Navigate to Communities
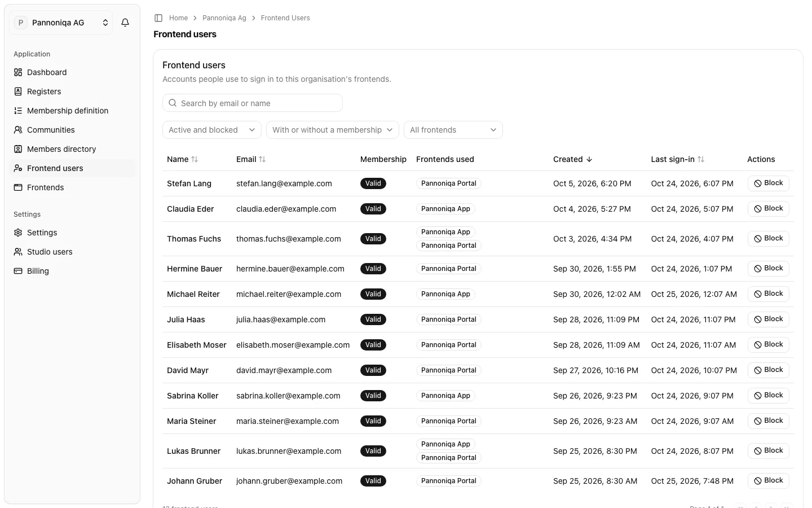This screenshot has height=508, width=812. point(72,130)
